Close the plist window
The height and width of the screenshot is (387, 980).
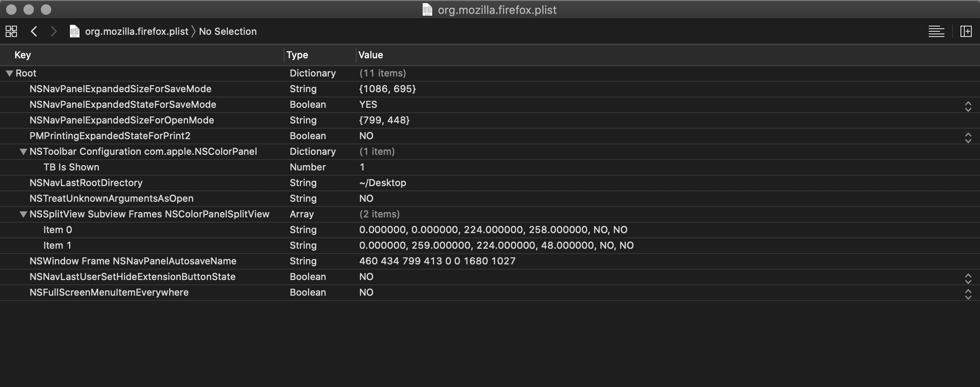[11, 10]
